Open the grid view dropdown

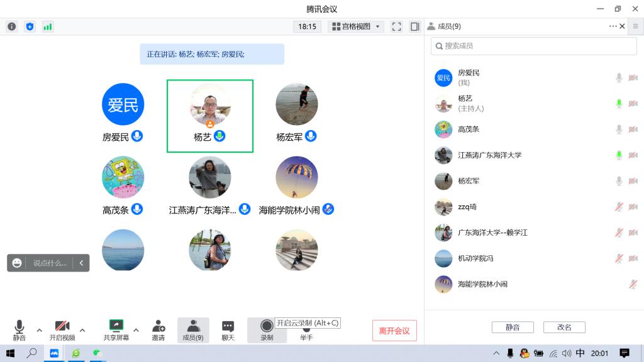click(x=357, y=26)
